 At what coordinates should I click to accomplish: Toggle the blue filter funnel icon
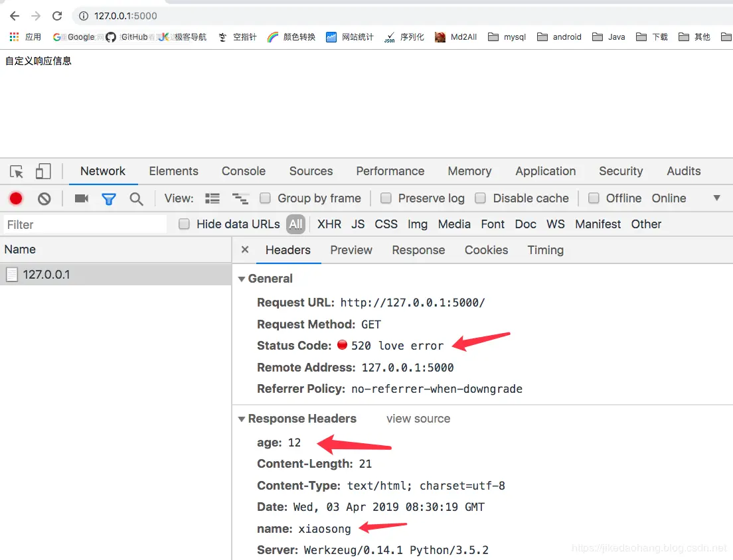pyautogui.click(x=109, y=199)
